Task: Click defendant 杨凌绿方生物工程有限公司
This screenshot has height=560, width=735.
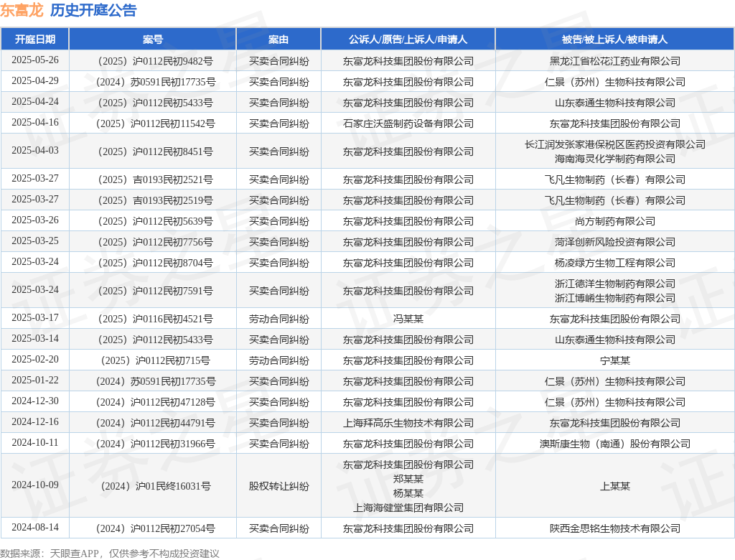Action: (614, 263)
